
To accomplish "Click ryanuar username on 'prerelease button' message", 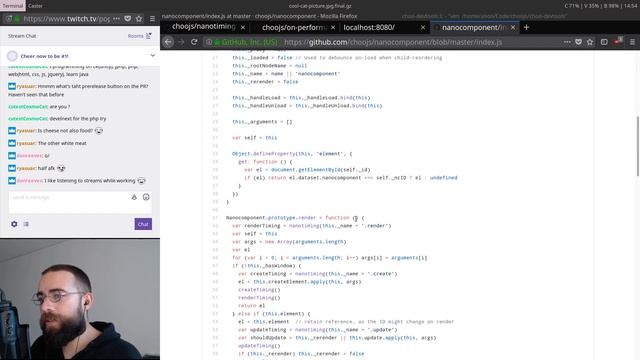I will [x=26, y=86].
